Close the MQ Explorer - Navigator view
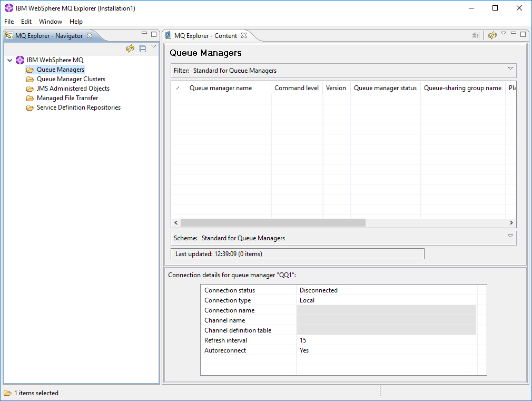 90,35
